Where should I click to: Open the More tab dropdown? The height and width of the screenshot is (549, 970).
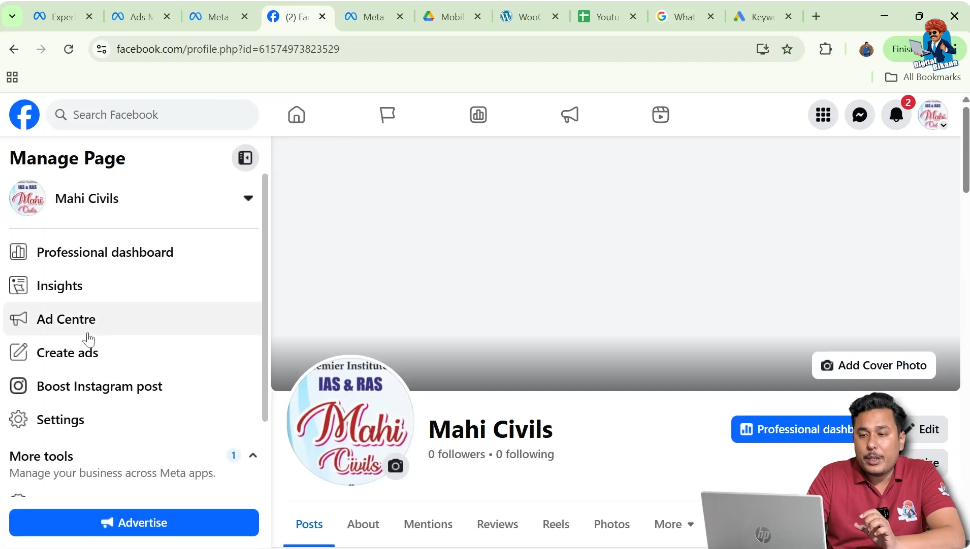click(x=674, y=524)
